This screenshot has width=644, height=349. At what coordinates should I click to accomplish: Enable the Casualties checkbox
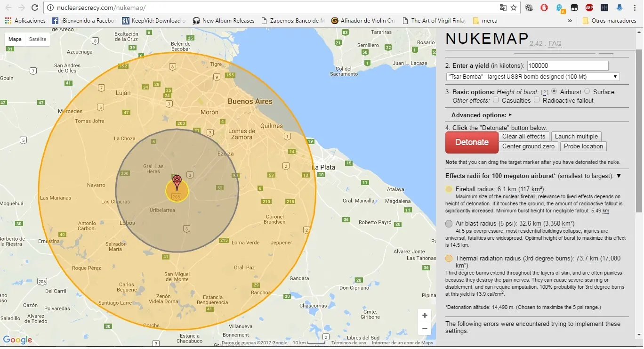[x=496, y=100]
